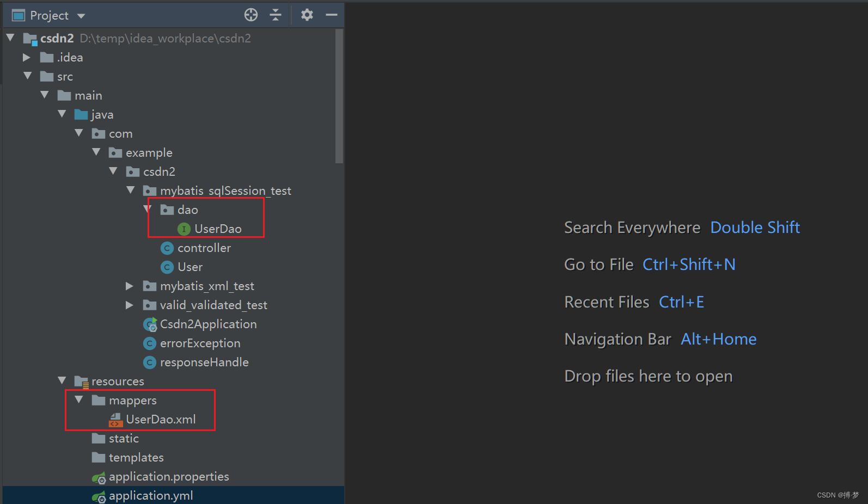Select responseHandle class name
This screenshot has height=504, width=868.
(204, 362)
